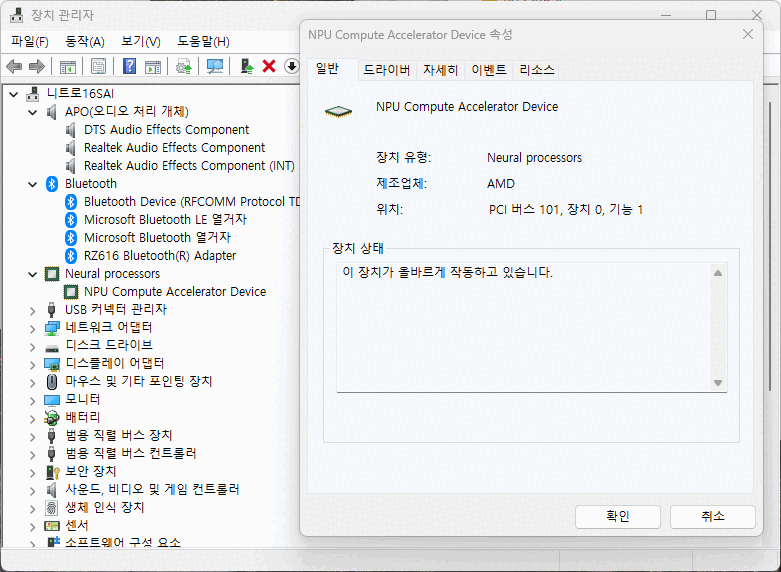
Task: Click the red X uninstall device icon
Action: pos(269,66)
